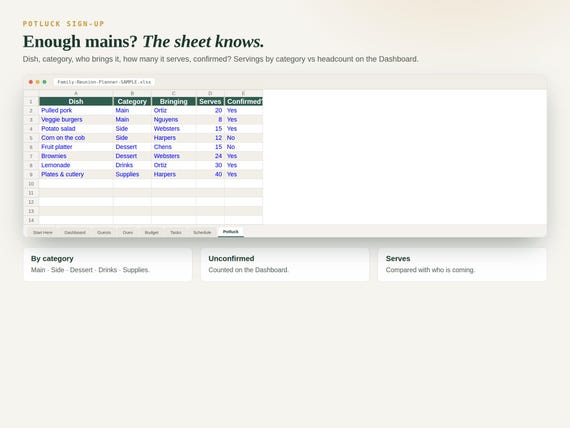Open the Guests sheet tab
570x428 pixels.
[x=104, y=232]
